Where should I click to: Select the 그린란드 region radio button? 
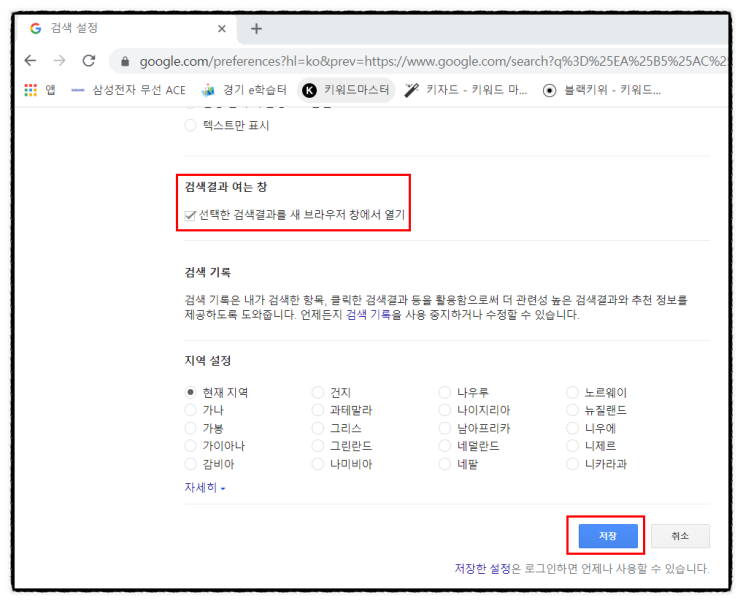(x=317, y=446)
